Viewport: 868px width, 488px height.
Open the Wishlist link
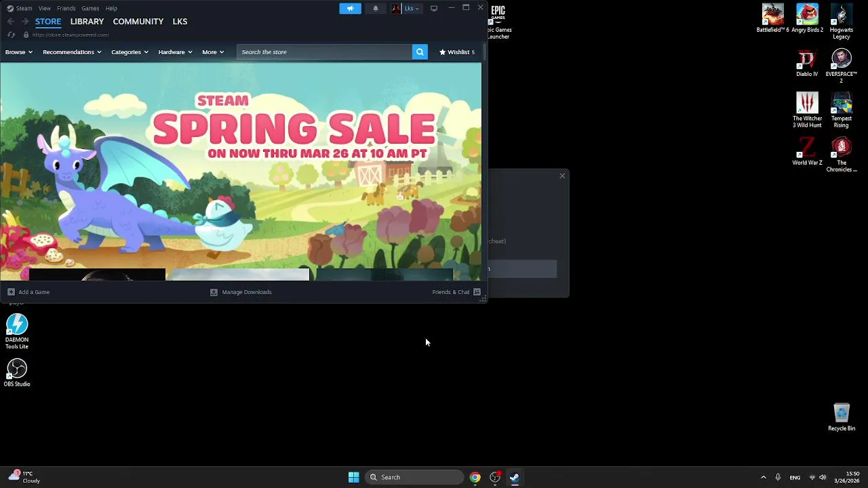point(457,52)
